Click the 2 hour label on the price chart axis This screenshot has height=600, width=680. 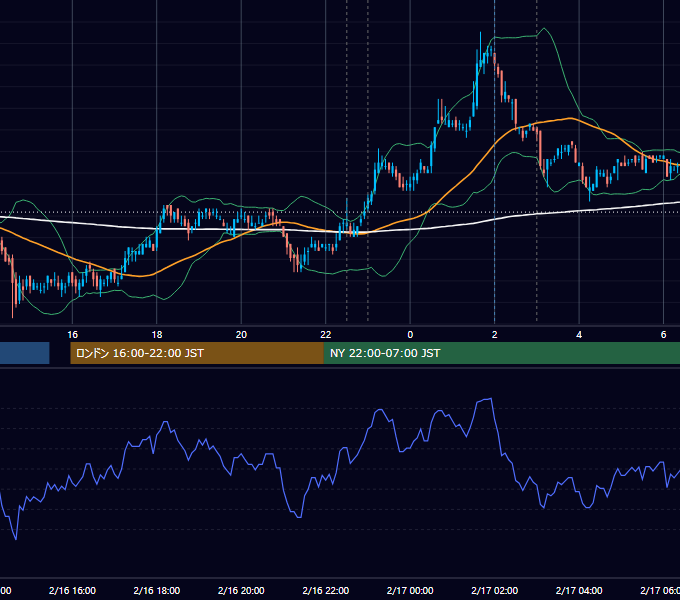pyautogui.click(x=494, y=334)
